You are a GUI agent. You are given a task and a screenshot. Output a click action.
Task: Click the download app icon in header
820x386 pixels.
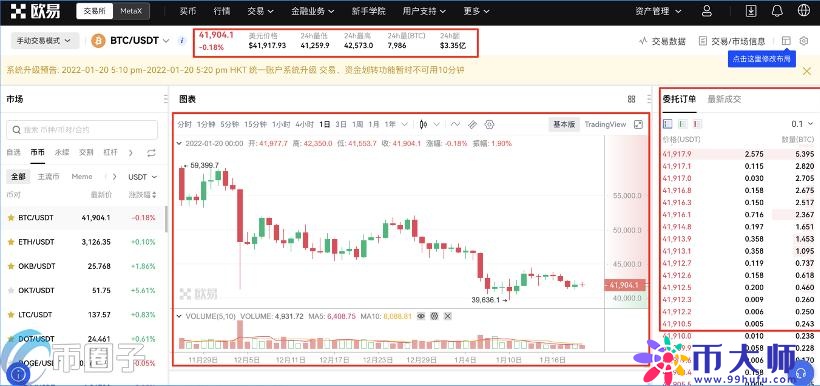coord(751,10)
